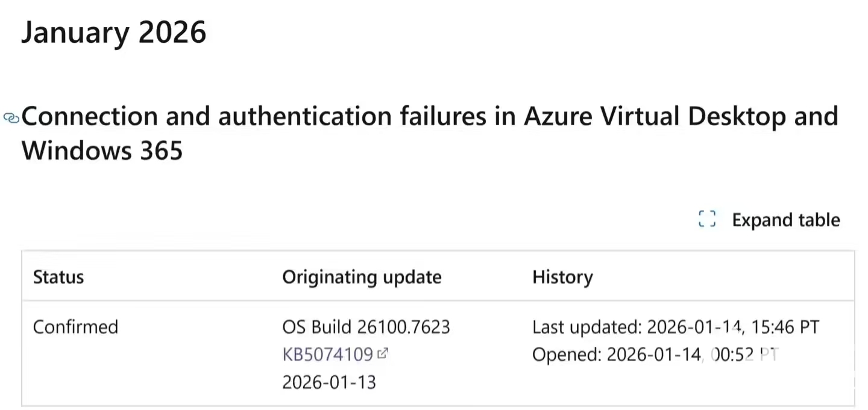Click the Originating update column header
Image resolution: width=868 pixels, height=410 pixels.
362,277
